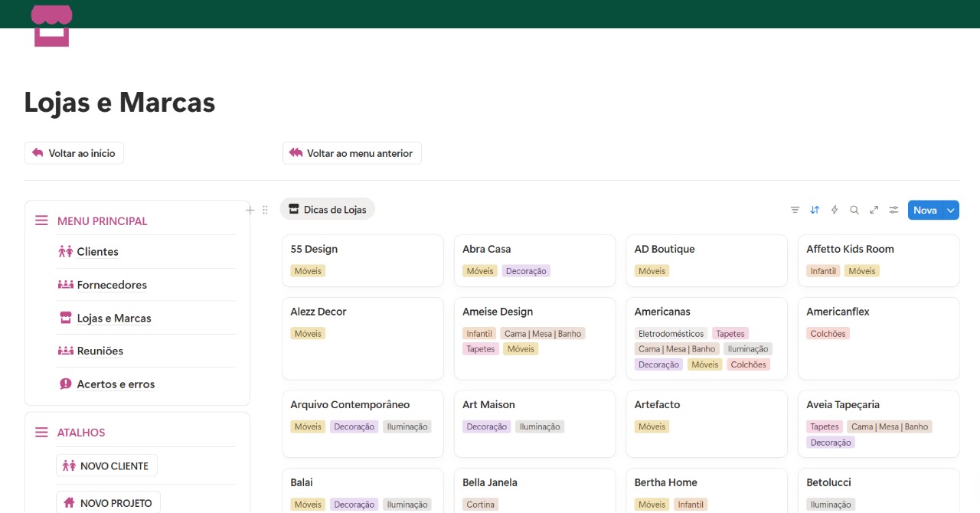
Task: Click Colchões tag on Americanflex card
Action: (828, 334)
